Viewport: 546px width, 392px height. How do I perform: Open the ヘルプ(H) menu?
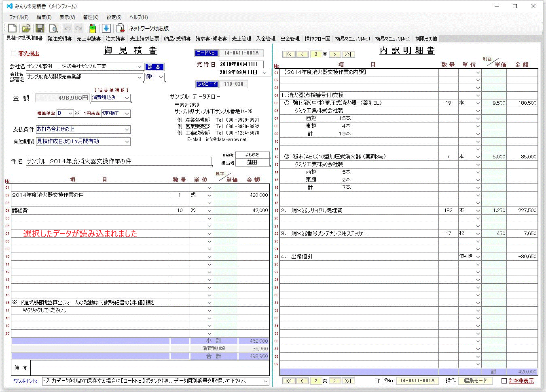(138, 17)
